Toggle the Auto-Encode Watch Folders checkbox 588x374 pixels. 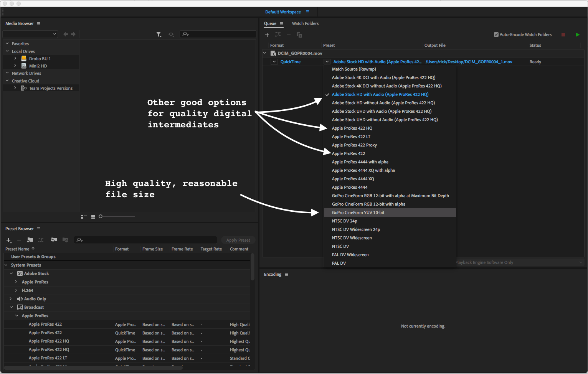coord(496,35)
